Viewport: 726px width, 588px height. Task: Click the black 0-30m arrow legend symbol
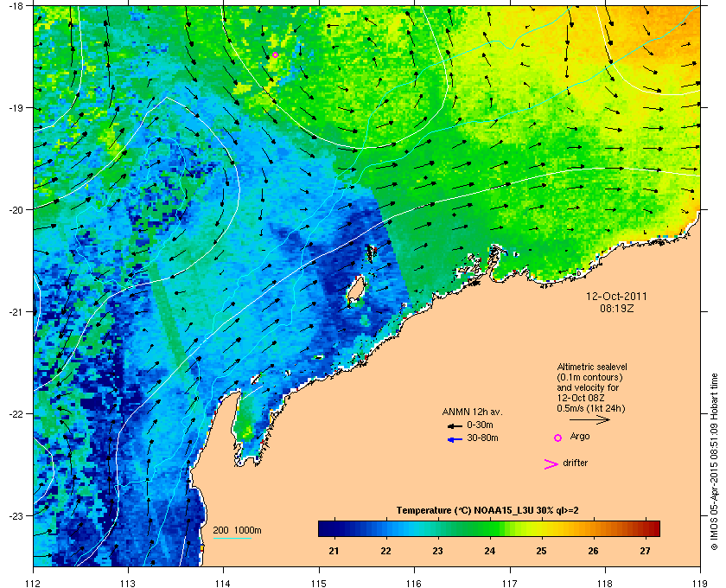[455, 426]
